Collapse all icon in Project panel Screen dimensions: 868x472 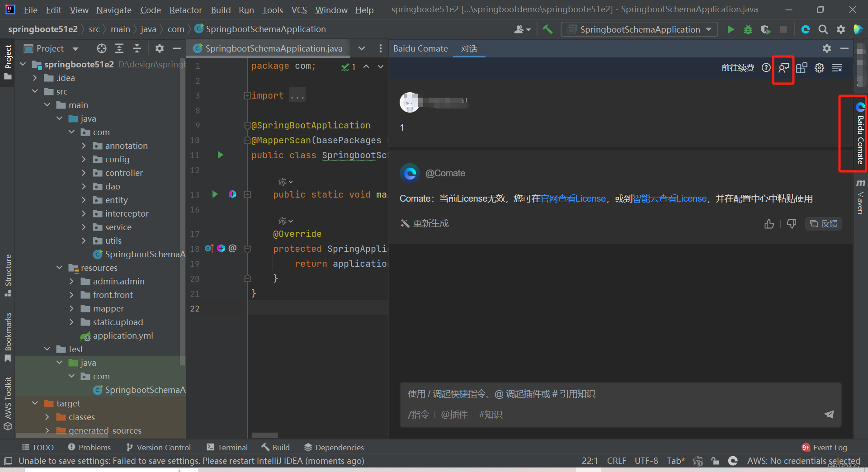(137, 48)
